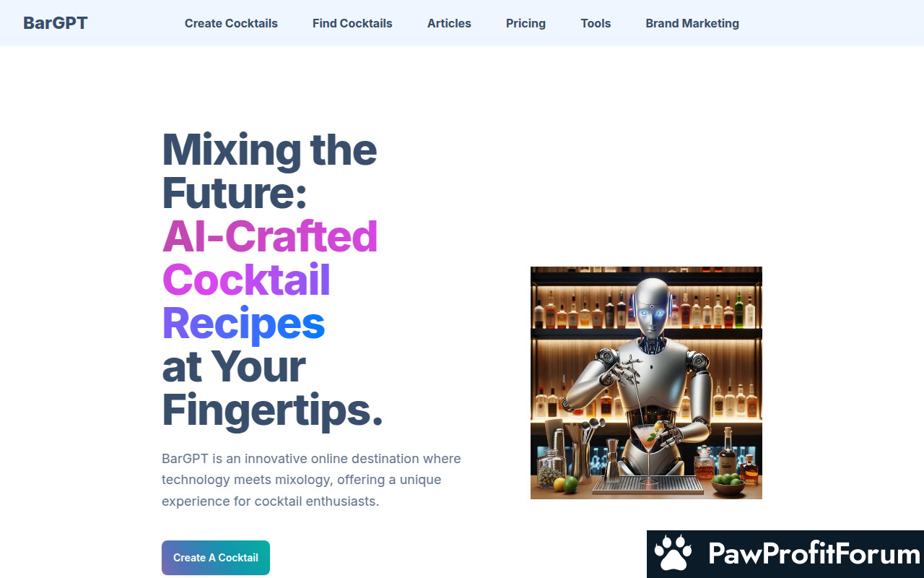Viewport: 924px width, 578px height.
Task: Click the gradient 'AI-Crafted' headline text
Action: (270, 236)
